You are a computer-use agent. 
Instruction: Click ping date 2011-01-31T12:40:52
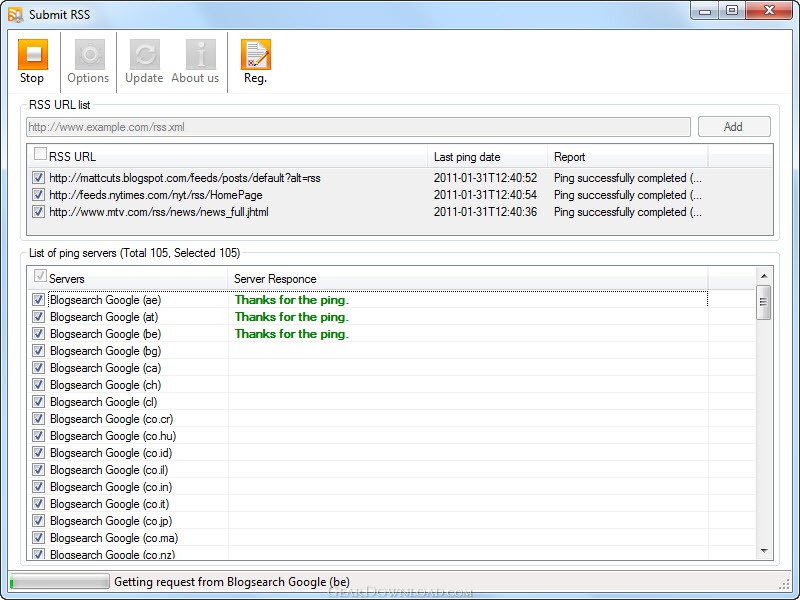485,178
